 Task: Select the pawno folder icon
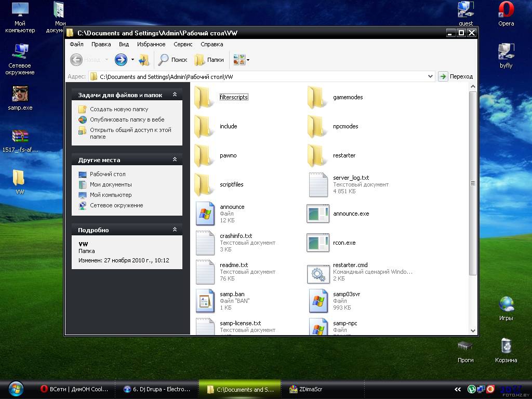[x=205, y=155]
